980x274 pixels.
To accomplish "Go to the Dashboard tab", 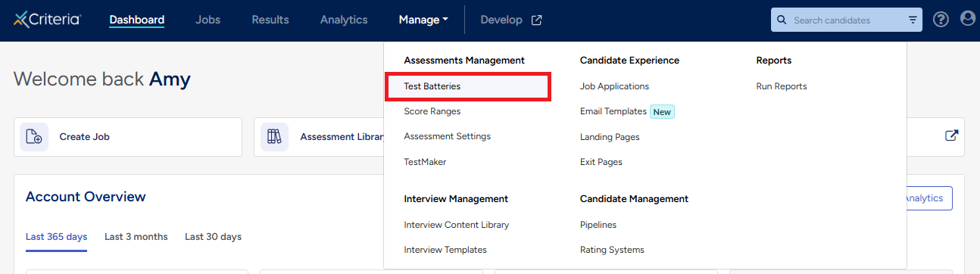I will [x=136, y=20].
